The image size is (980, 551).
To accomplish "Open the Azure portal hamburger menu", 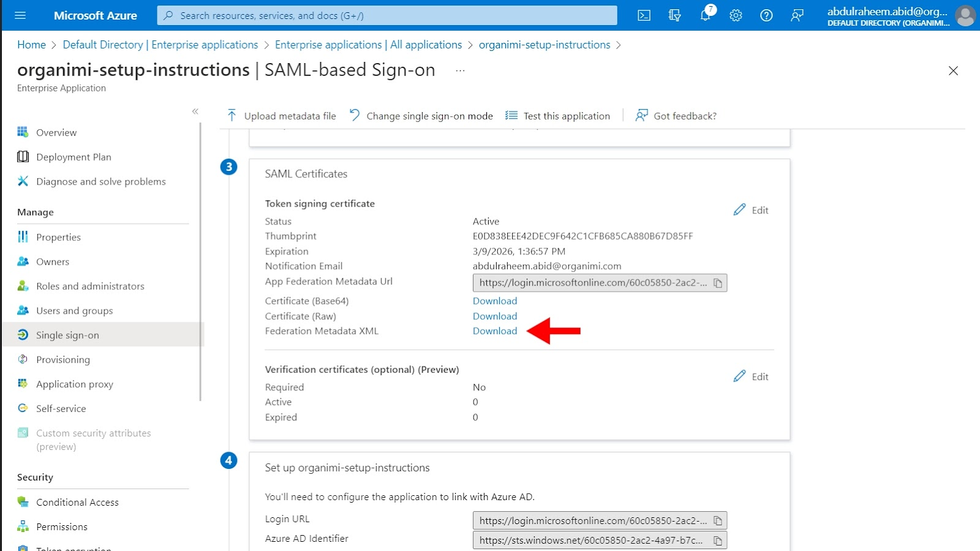I will [x=20, y=15].
